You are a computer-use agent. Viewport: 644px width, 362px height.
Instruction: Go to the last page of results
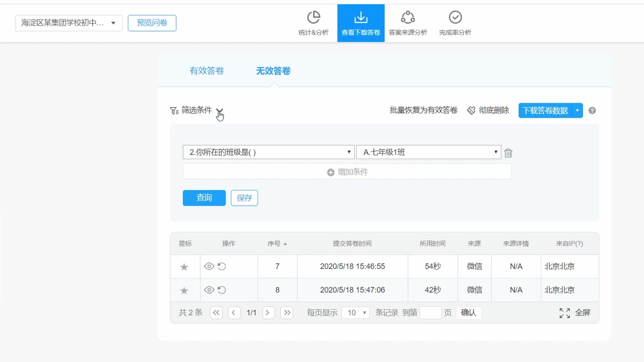coord(287,313)
